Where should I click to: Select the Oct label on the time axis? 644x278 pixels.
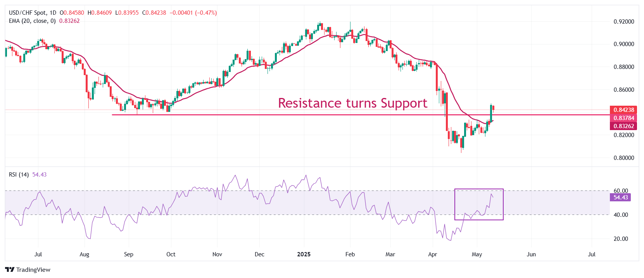tap(171, 254)
